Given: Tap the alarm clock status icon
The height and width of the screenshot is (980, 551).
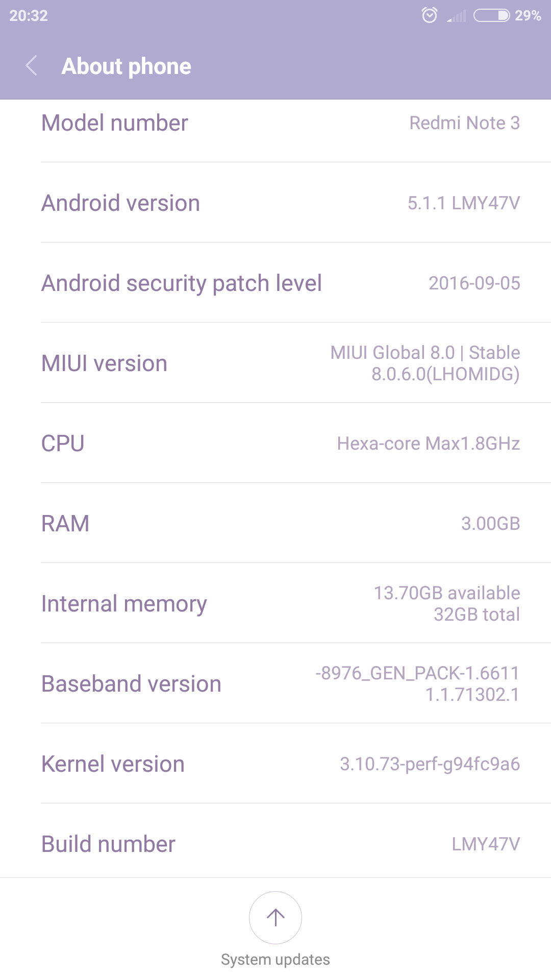Looking at the screenshot, I should point(430,15).
